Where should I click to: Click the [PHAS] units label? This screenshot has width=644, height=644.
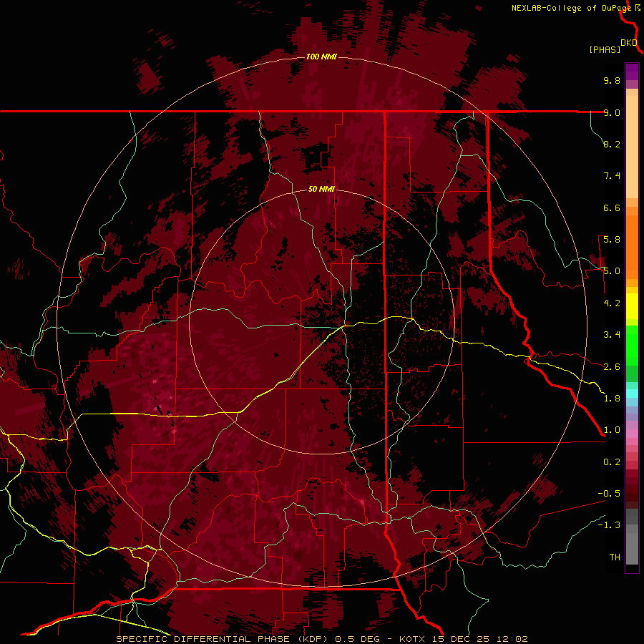(x=605, y=49)
